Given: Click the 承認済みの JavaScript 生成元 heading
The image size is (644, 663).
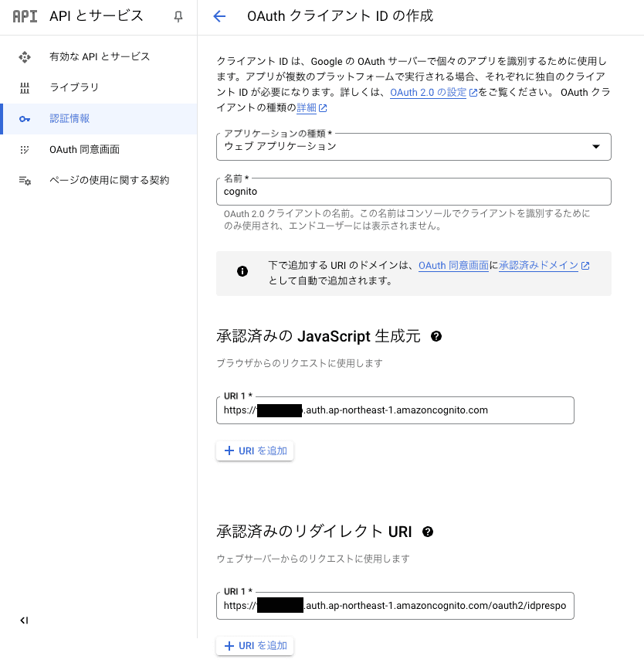Looking at the screenshot, I should pyautogui.click(x=319, y=336).
